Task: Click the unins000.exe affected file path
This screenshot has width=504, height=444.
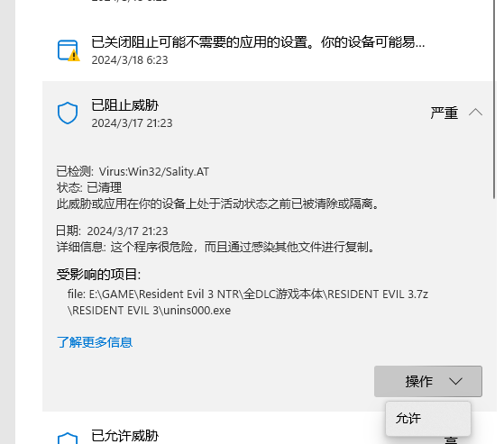Action: (248, 302)
